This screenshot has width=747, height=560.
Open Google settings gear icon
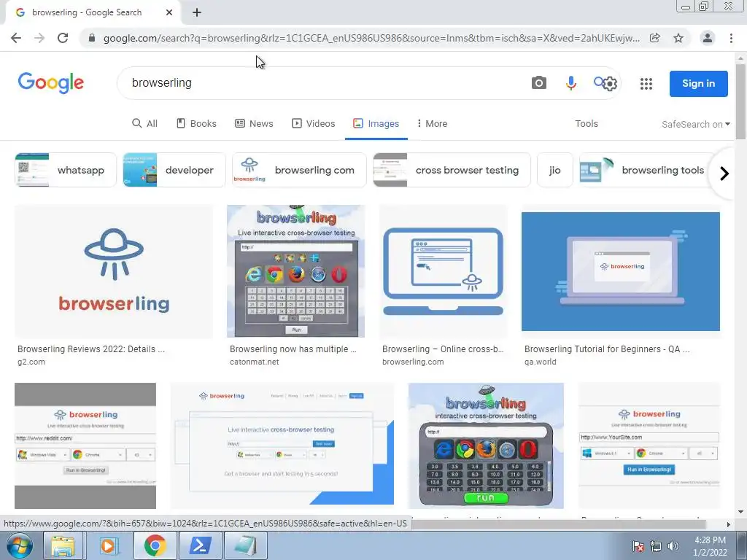coord(610,84)
